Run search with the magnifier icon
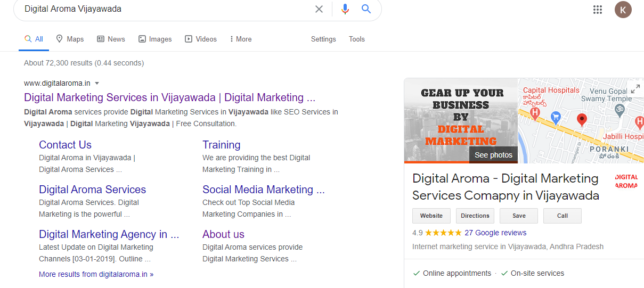Screen dimensions: 644x288 [366, 9]
